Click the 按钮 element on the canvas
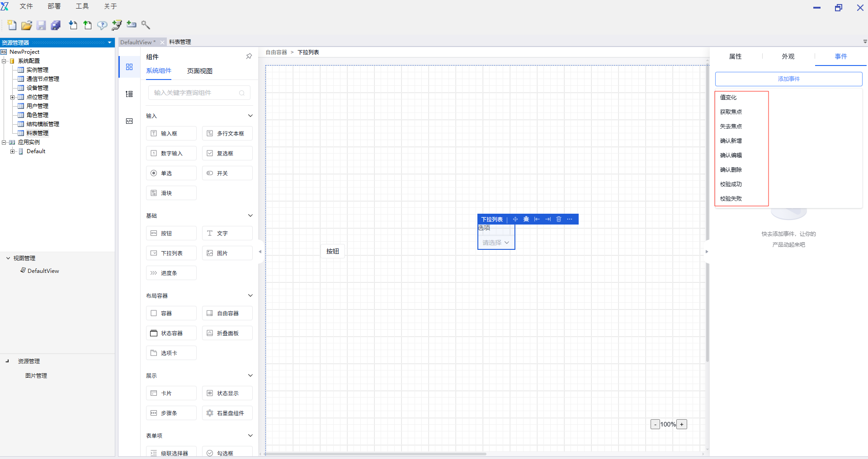The height and width of the screenshot is (459, 868). point(333,251)
